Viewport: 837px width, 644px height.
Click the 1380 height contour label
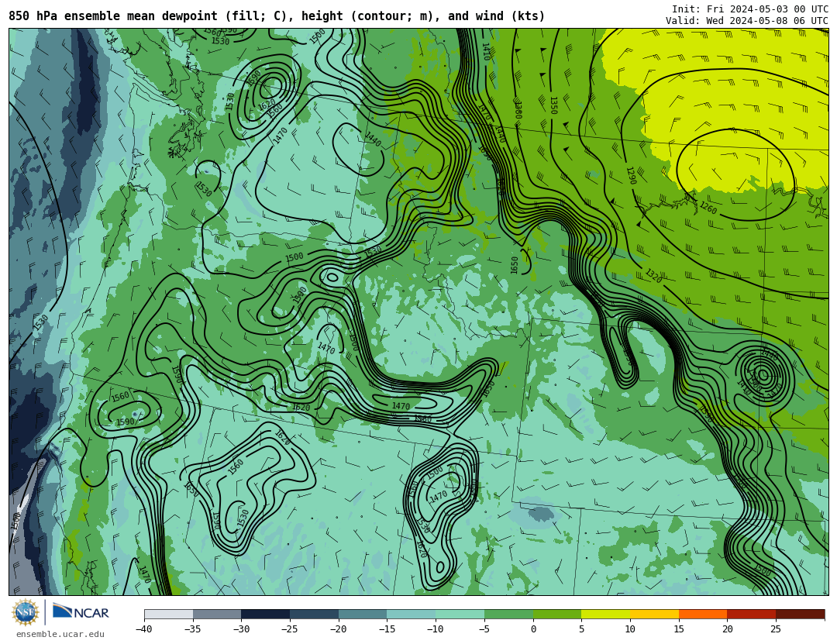coord(517,109)
